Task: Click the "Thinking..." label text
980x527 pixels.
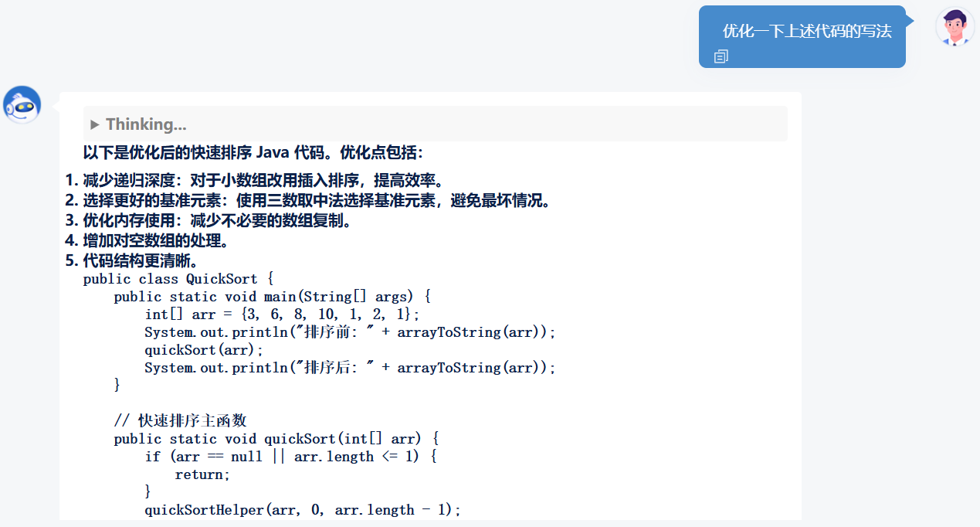Action: tap(146, 124)
